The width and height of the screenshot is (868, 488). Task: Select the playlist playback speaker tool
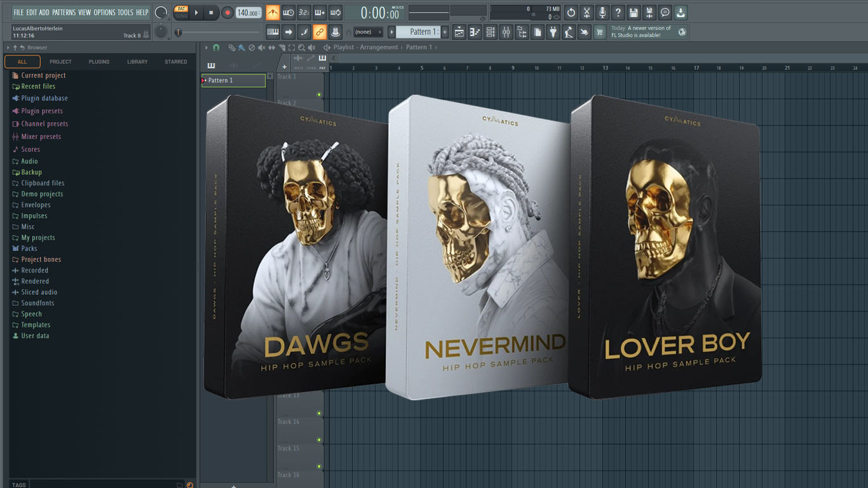coord(311,47)
